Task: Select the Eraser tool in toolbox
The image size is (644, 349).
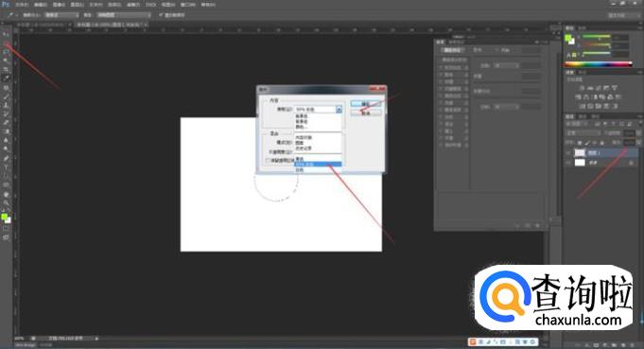Action: coord(6,123)
